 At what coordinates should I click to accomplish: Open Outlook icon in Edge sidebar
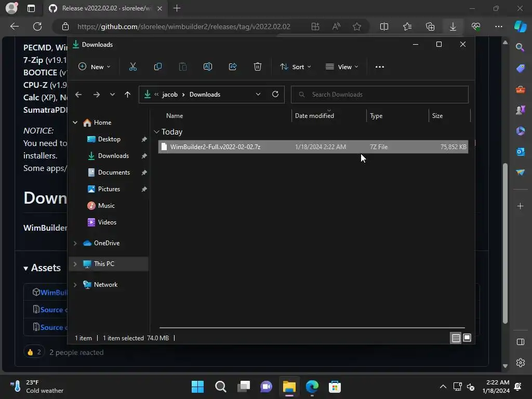click(520, 152)
